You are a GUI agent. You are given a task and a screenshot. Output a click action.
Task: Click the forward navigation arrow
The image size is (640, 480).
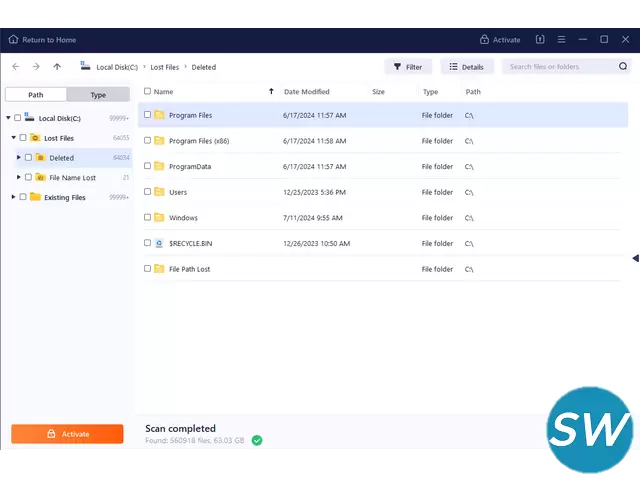(x=36, y=67)
